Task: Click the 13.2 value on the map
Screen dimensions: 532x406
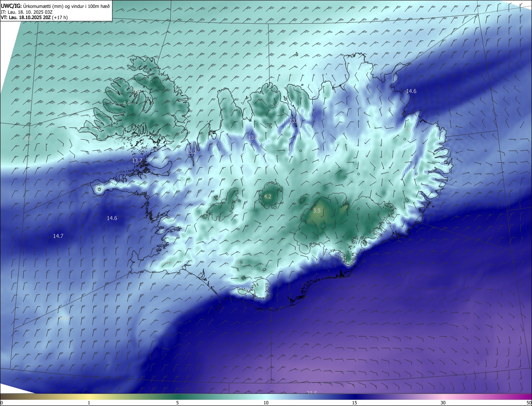Action: [191, 152]
